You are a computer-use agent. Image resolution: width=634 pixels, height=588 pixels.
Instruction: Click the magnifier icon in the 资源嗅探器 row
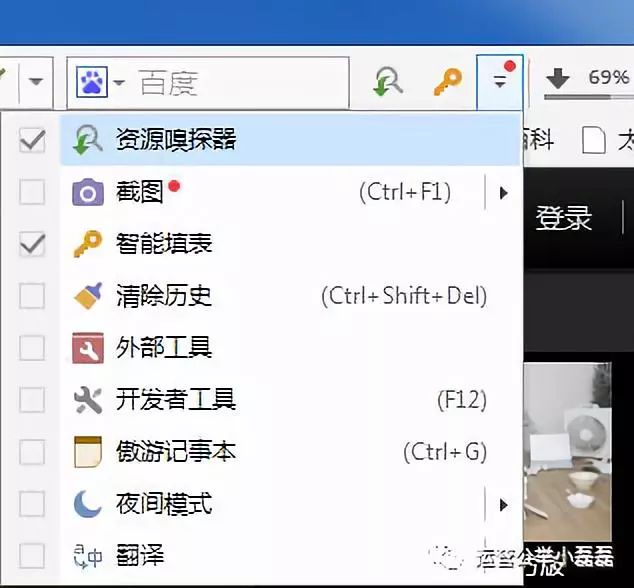pos(87,140)
